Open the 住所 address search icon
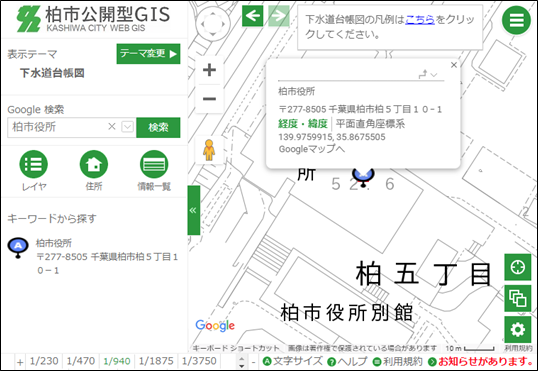This screenshot has height=371, width=538. click(x=94, y=164)
